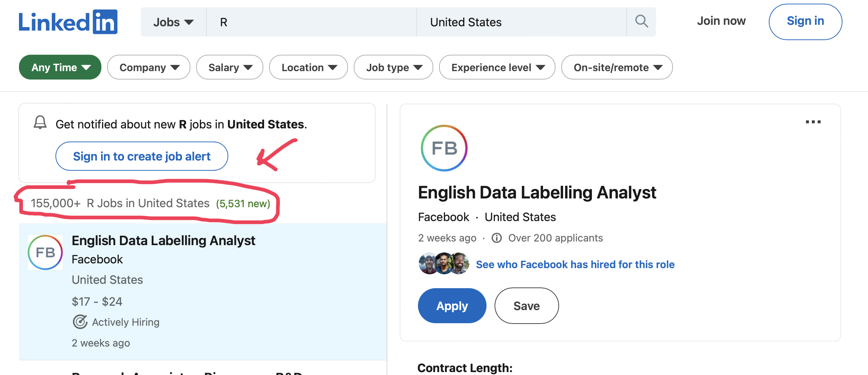
Task: Click the search magnifying glass icon
Action: (x=641, y=22)
